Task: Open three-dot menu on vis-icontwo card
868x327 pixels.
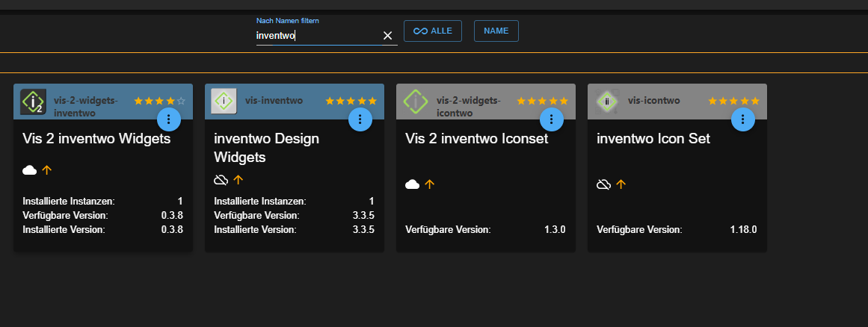Action: [743, 119]
